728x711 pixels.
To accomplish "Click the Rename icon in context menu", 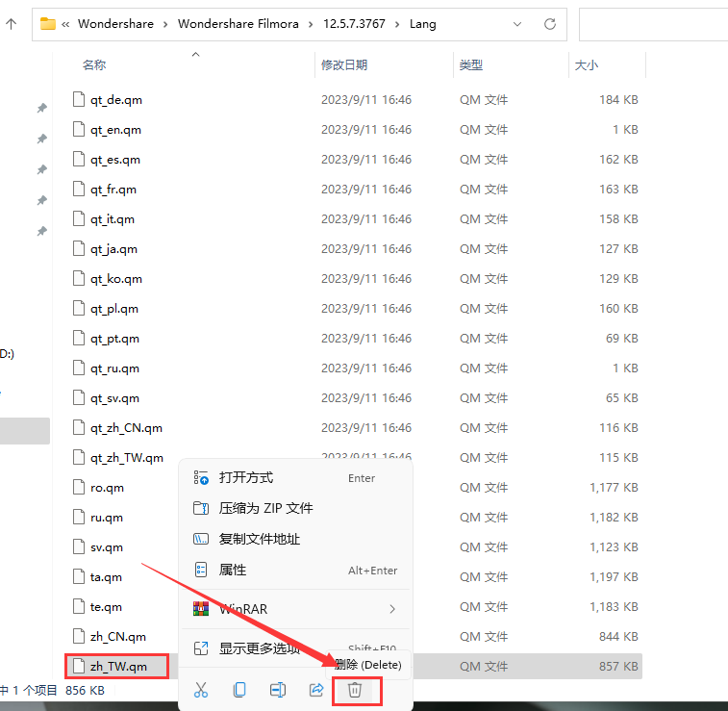I will tap(278, 690).
